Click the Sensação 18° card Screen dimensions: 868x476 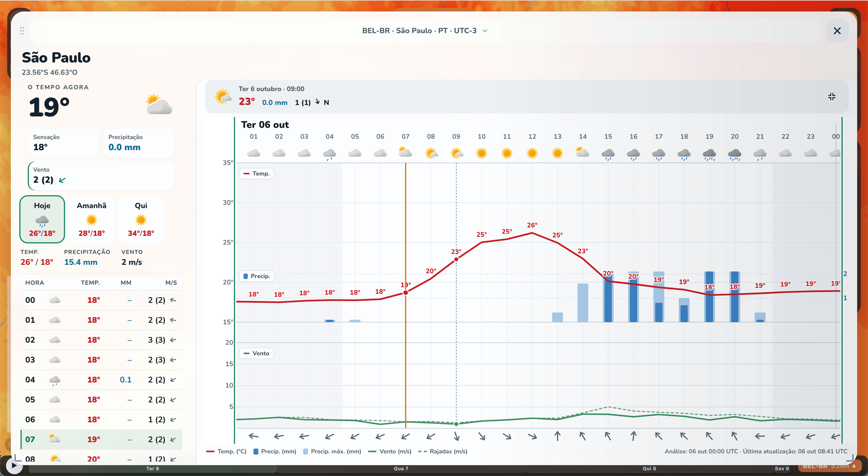[63, 143]
